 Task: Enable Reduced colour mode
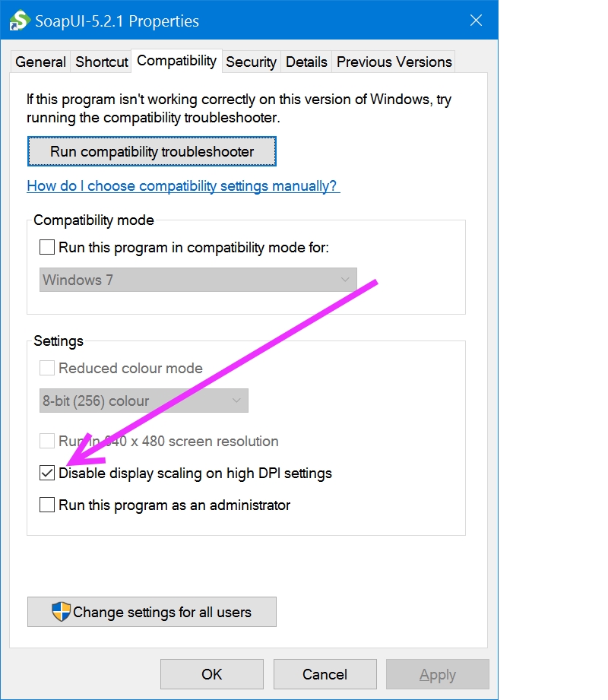pyautogui.click(x=46, y=368)
